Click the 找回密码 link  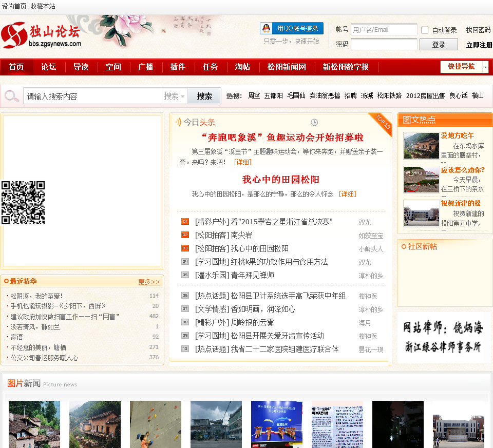pyautogui.click(x=478, y=30)
